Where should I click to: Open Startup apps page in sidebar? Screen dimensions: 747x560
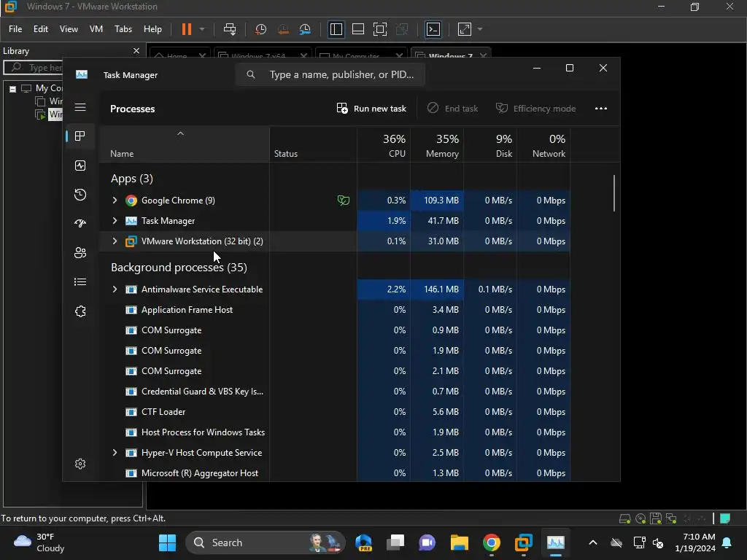click(80, 223)
